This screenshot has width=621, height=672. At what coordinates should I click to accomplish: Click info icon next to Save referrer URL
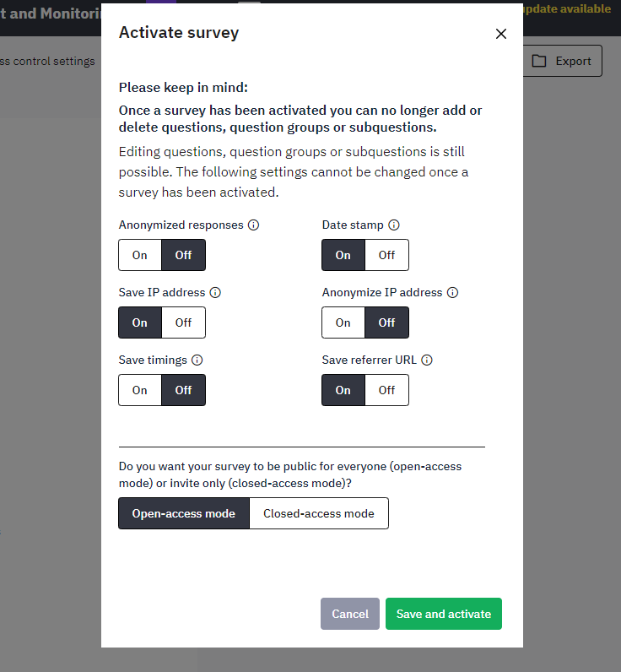[427, 360]
